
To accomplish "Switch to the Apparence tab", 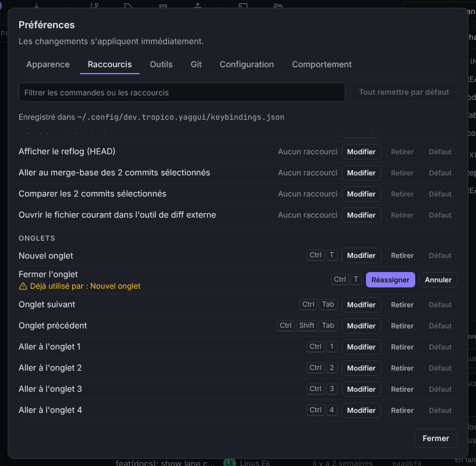I will click(x=48, y=65).
